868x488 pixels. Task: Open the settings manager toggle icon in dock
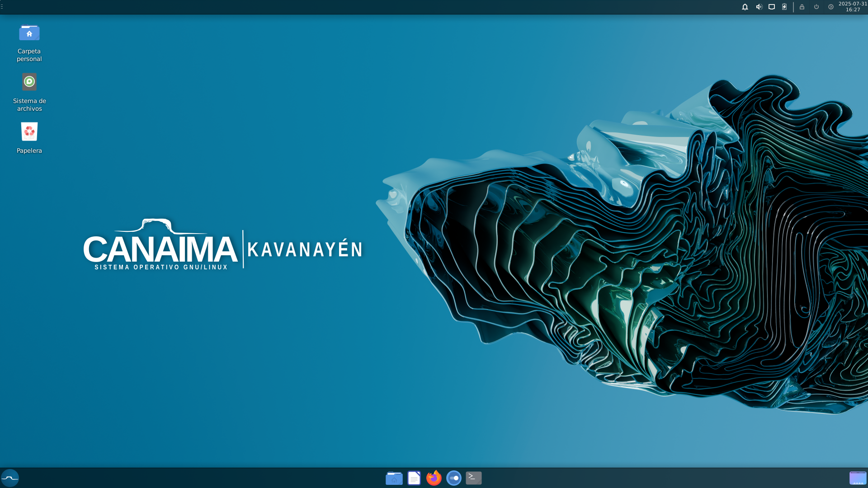pos(454,478)
